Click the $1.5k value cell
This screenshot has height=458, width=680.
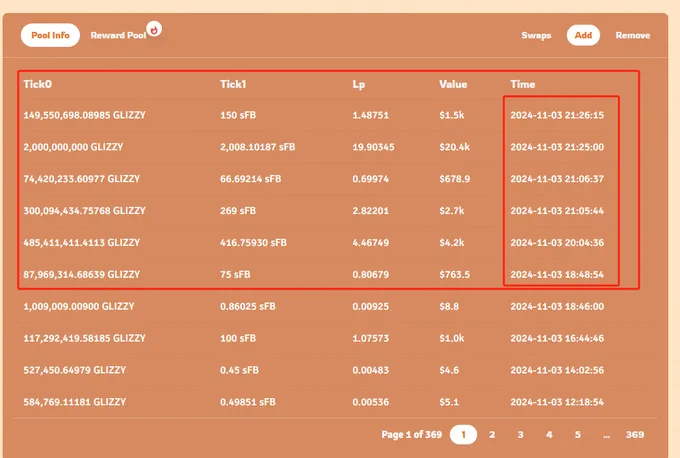pos(451,115)
